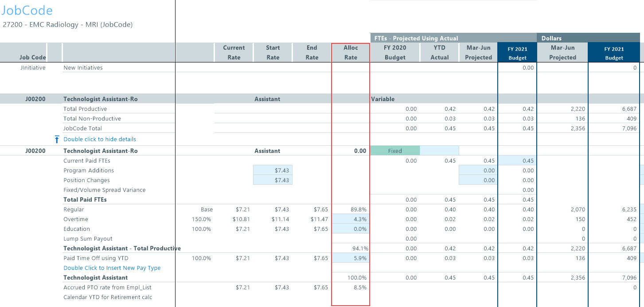Click the FY 2021 Budget FTE column header

[517, 53]
